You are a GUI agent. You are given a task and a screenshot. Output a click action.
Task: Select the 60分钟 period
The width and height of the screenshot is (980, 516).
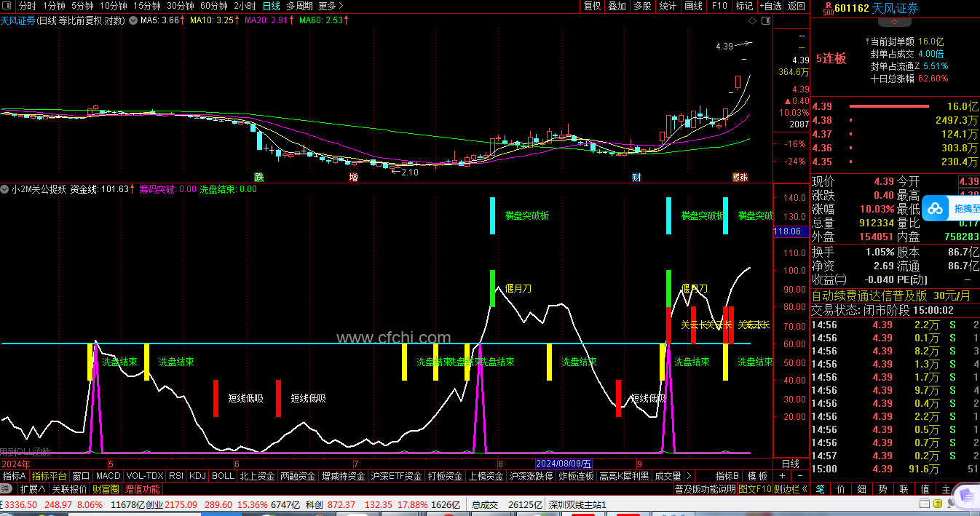214,6
